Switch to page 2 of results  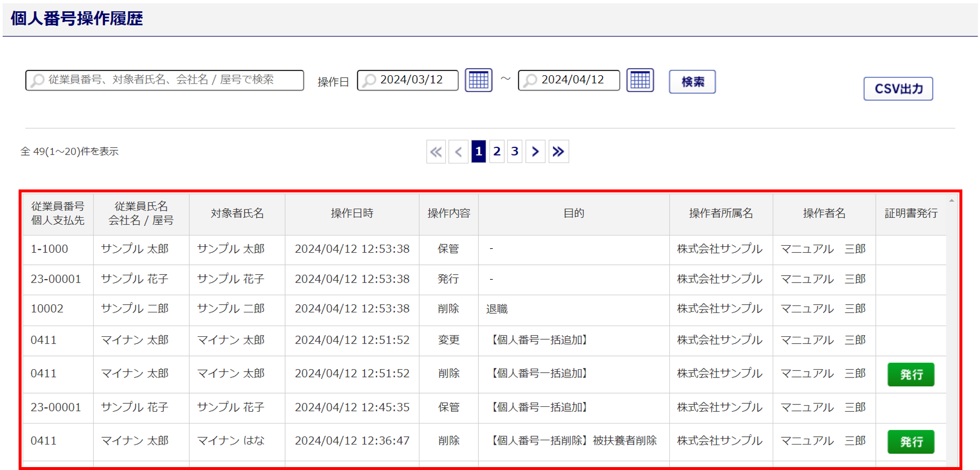click(497, 152)
